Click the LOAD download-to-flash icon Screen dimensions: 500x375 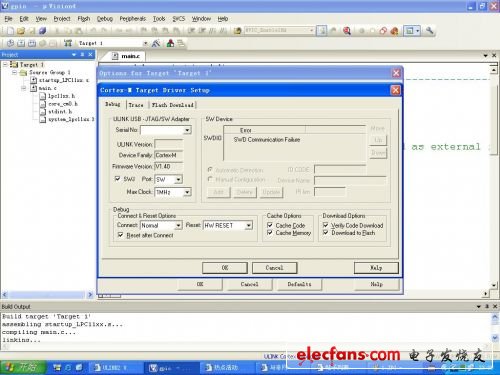68,43
